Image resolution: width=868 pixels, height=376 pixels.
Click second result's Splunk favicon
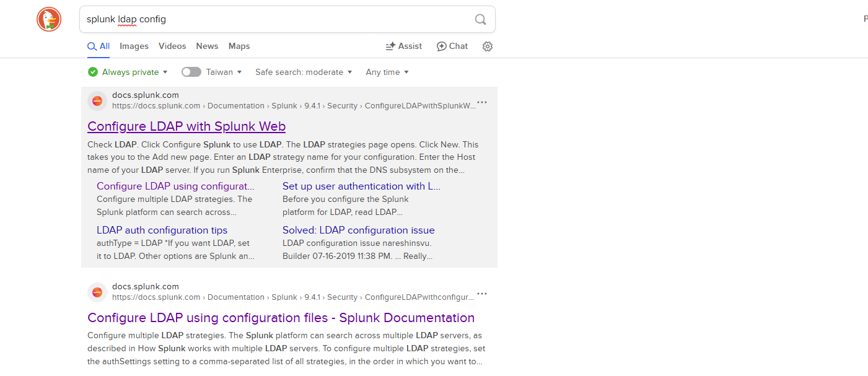tap(97, 292)
